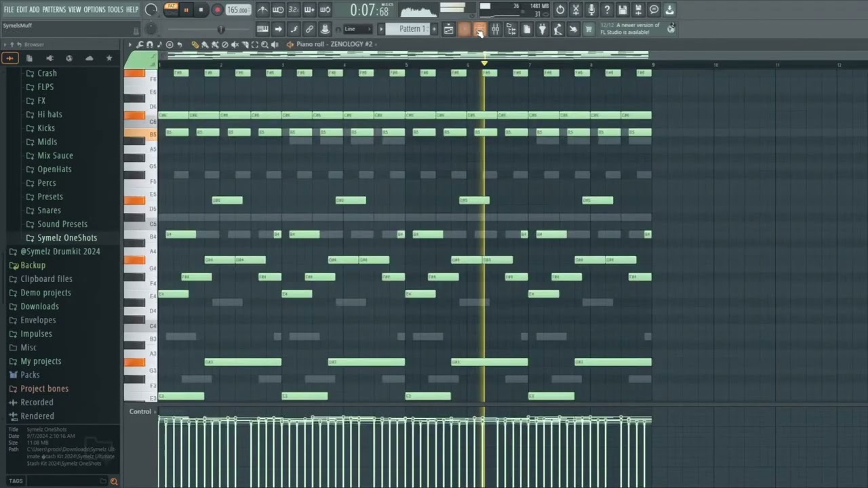
Task: Open the PATTERNS menu
Action: coord(54,9)
